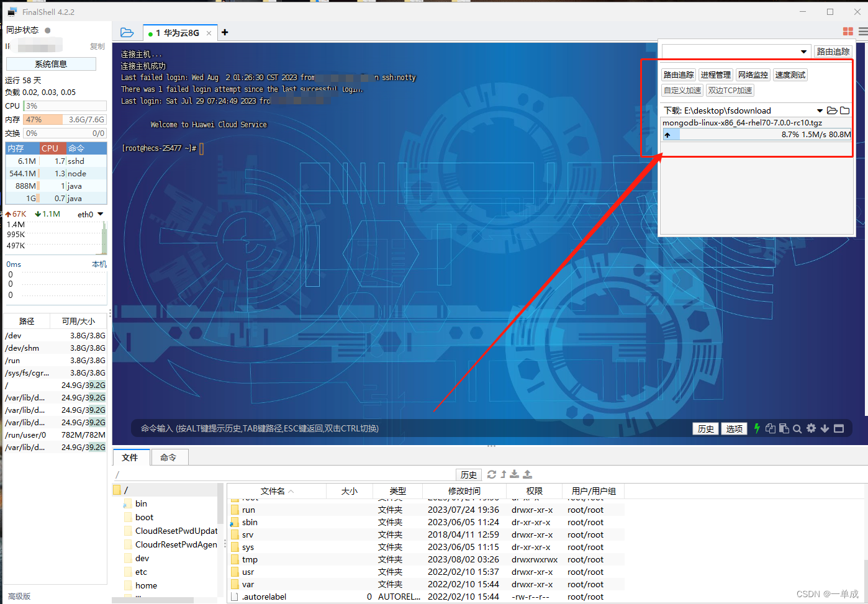Go to parent directory with up-arrow icon

(x=504, y=474)
